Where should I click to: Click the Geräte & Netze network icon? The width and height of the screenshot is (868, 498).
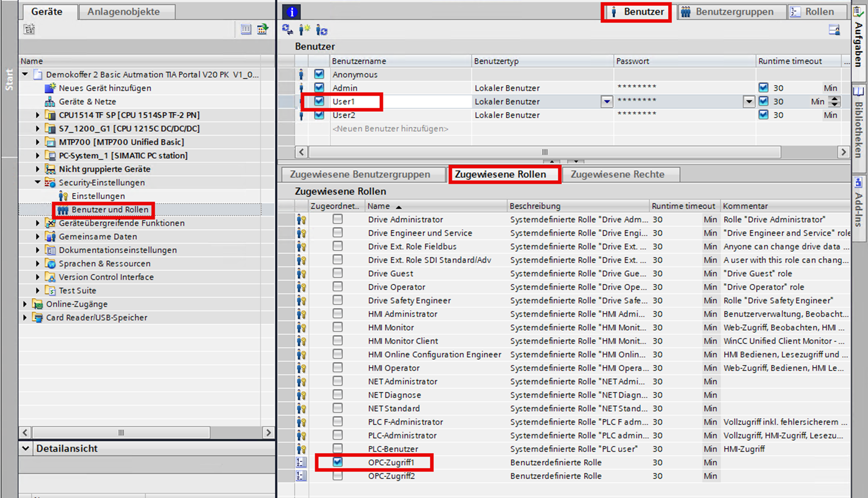pyautogui.click(x=50, y=101)
